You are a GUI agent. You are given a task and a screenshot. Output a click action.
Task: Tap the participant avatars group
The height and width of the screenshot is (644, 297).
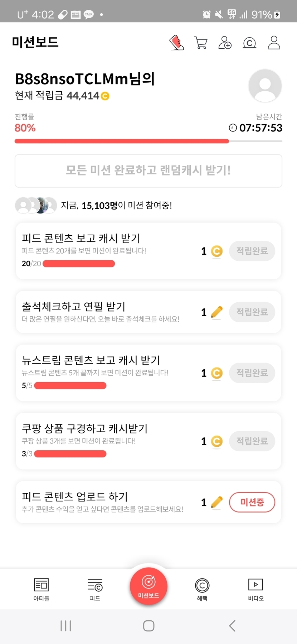(x=36, y=206)
